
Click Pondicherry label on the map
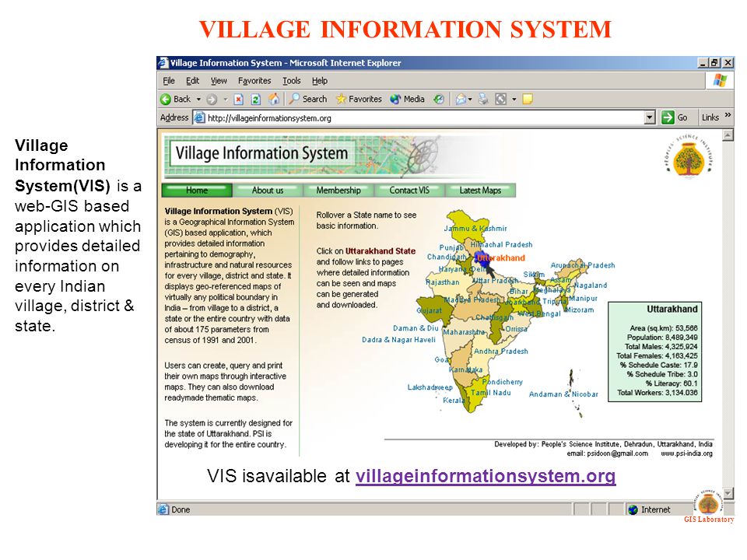pos(503,382)
